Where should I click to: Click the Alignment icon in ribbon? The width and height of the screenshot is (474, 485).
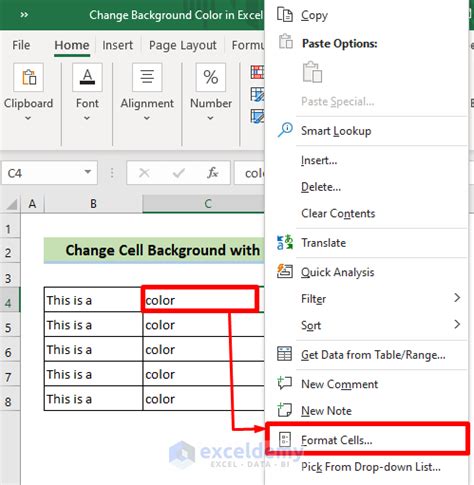(x=147, y=77)
